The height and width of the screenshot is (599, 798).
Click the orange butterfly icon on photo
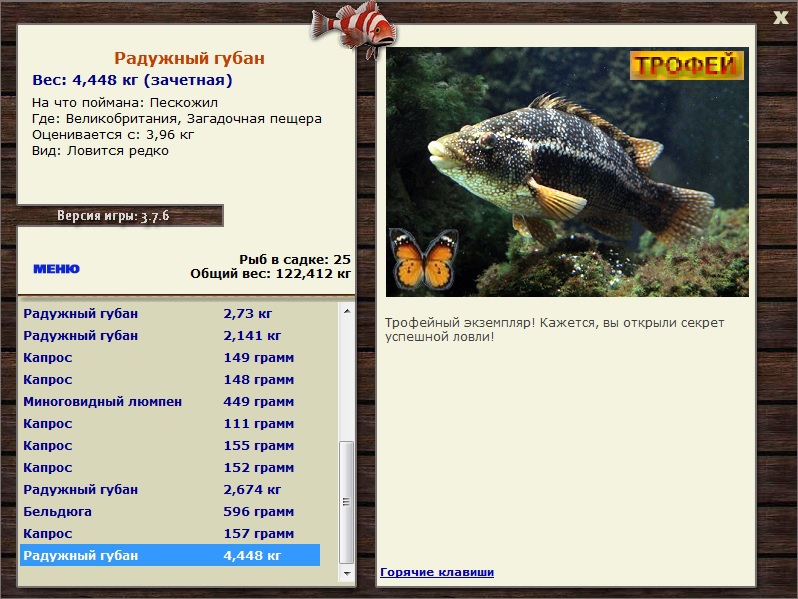pos(423,260)
